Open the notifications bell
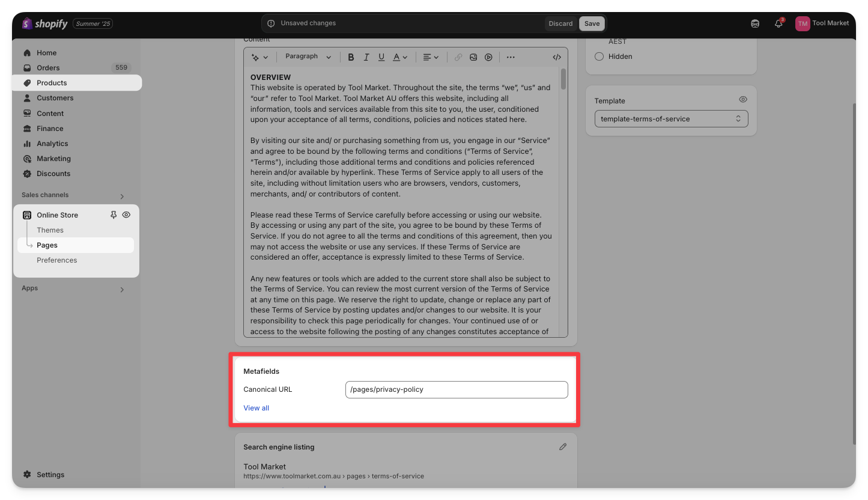Viewport: 868px width, 500px height. point(778,23)
